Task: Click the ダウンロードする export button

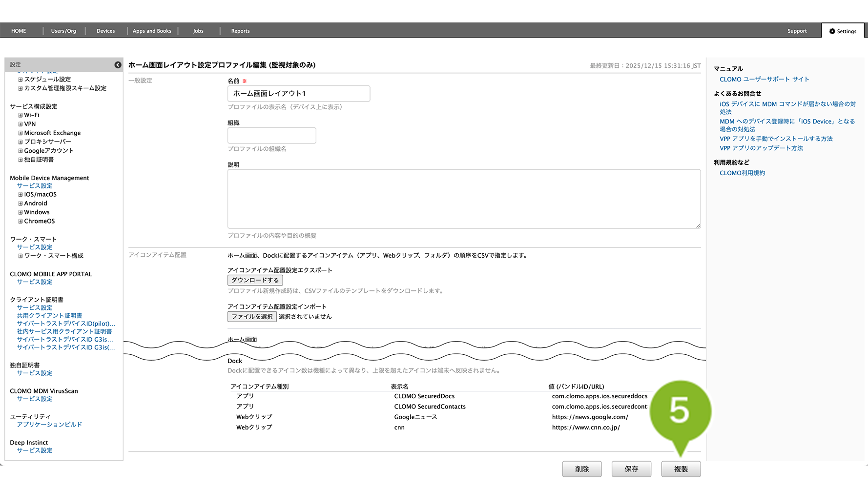Action: click(255, 280)
